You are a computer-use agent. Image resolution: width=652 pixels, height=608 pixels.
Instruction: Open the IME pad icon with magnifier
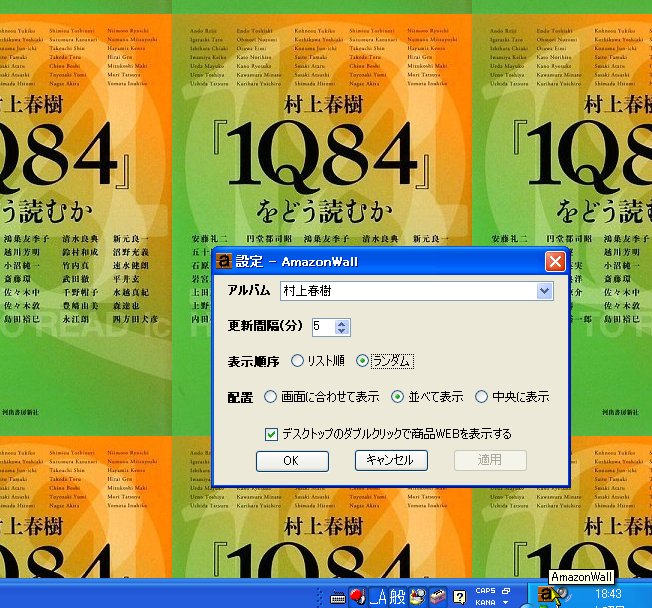417,597
